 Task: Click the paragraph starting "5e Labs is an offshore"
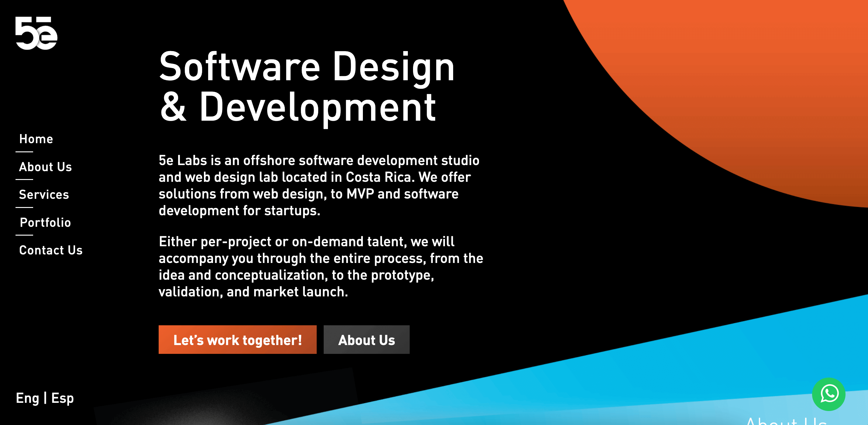tap(319, 185)
